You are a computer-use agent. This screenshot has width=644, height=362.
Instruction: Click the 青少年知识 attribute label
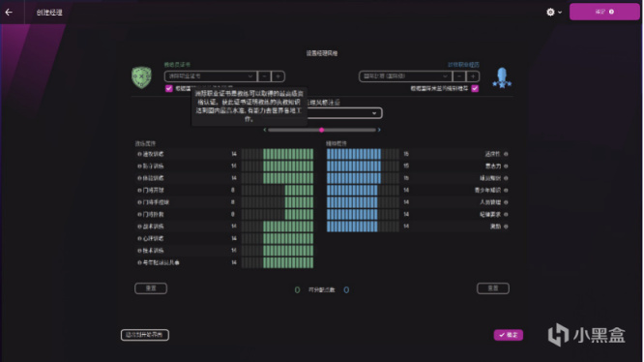(x=487, y=191)
